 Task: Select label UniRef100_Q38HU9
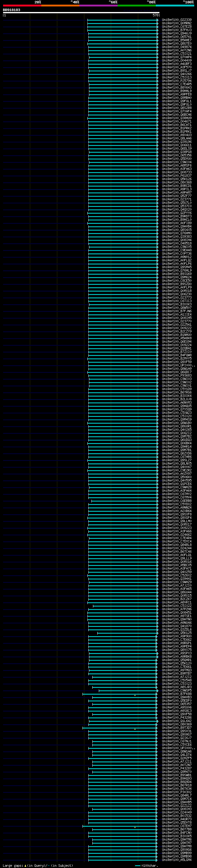(x=176, y=118)
